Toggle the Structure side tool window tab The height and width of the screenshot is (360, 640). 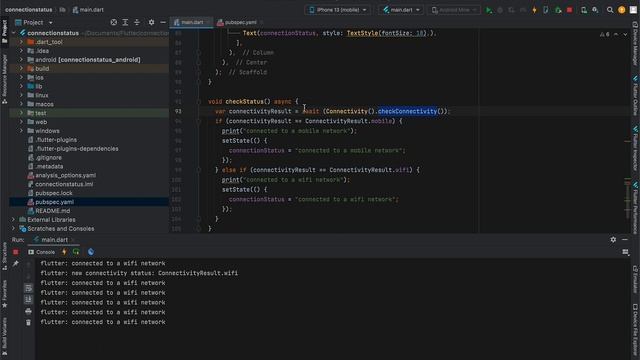(4, 256)
